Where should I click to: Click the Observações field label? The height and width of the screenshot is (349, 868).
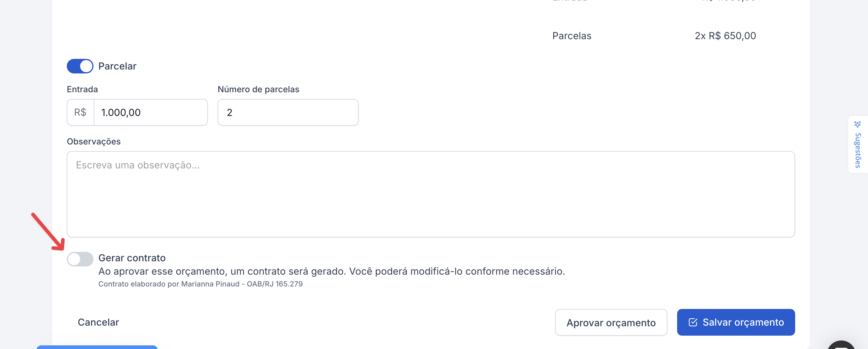tap(94, 141)
